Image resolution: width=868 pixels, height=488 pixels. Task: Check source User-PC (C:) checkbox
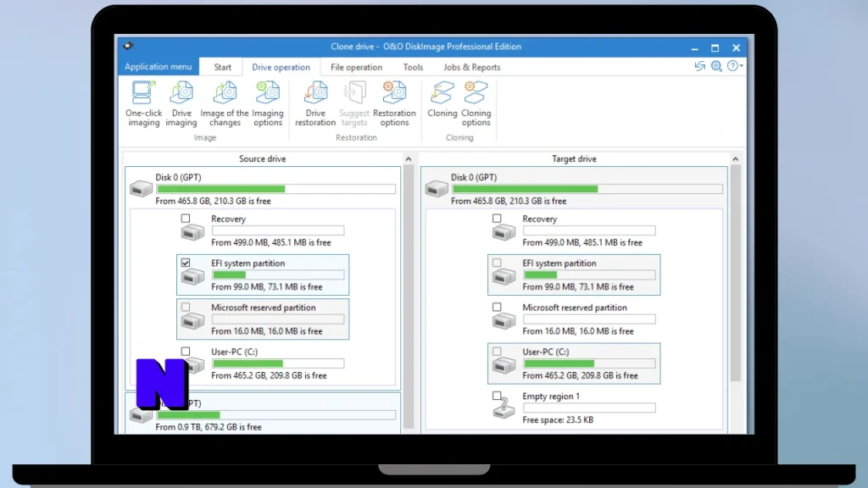coord(186,352)
